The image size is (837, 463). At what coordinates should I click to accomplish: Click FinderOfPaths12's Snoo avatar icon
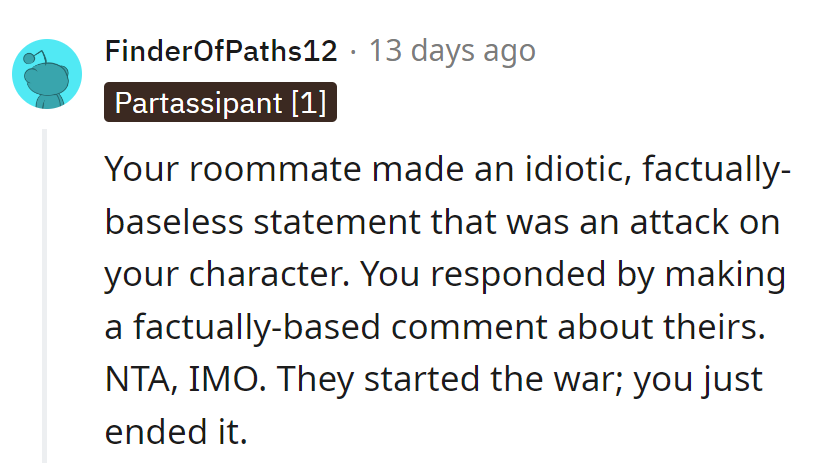46,74
